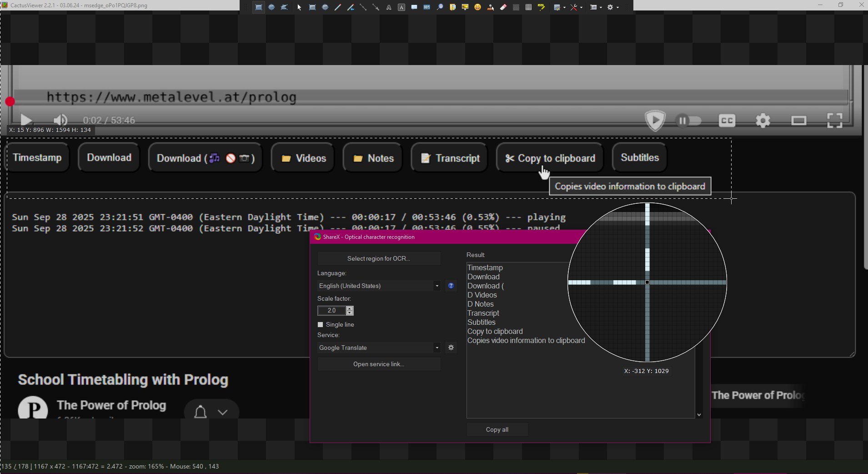Screen dimensions: 868x474
Task: Click Select region for OCR button
Action: click(x=378, y=258)
